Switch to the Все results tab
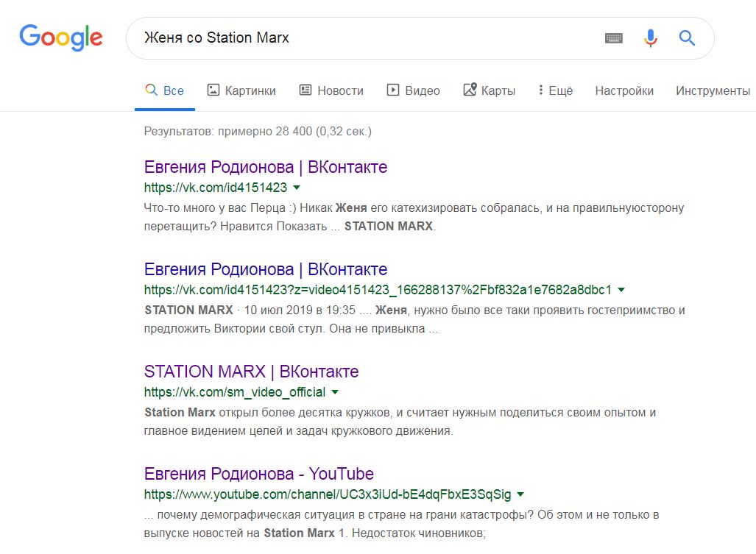 pyautogui.click(x=165, y=90)
